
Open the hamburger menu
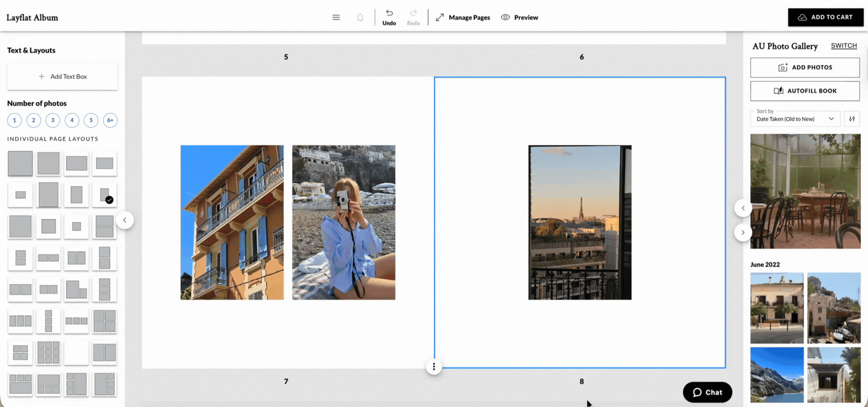(336, 17)
